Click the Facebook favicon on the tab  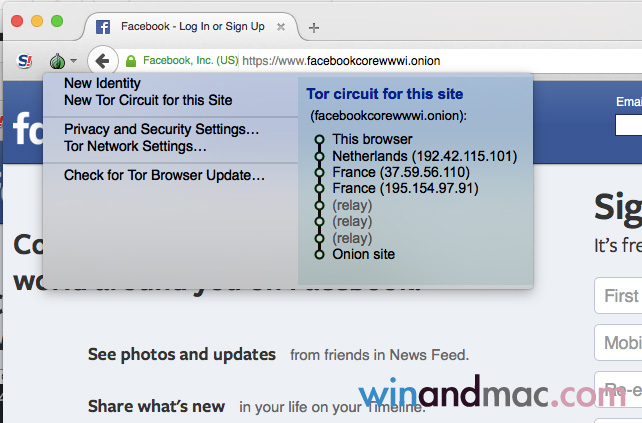102,27
